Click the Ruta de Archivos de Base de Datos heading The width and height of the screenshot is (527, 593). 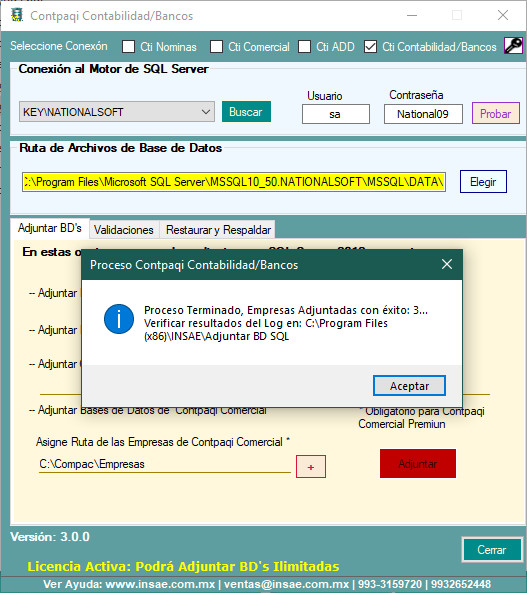(120, 148)
